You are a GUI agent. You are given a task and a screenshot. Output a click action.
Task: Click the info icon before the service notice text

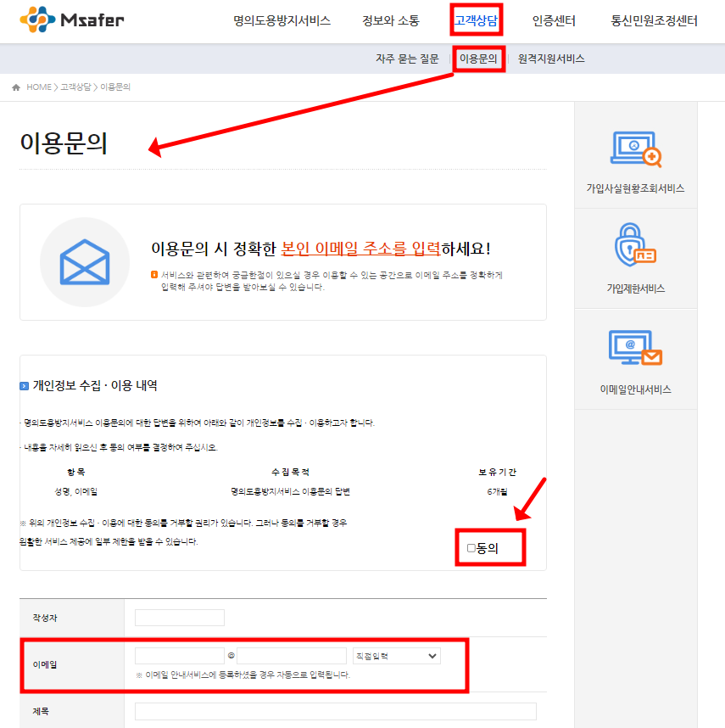click(153, 272)
